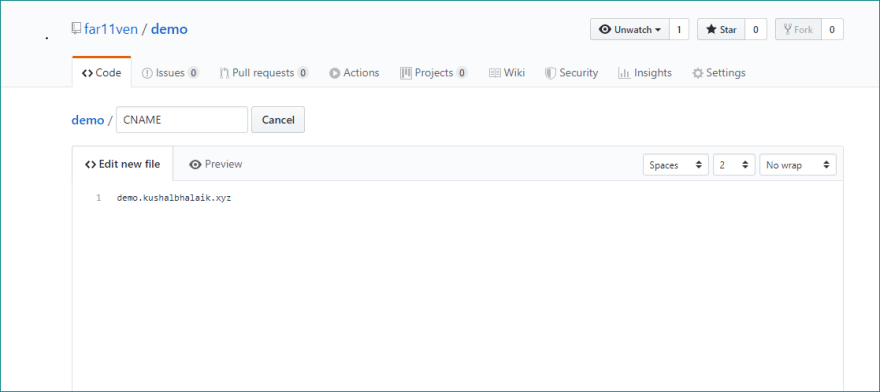Viewport: 880px width, 392px height.
Task: Open the No wrap line mode dropdown
Action: (x=798, y=165)
